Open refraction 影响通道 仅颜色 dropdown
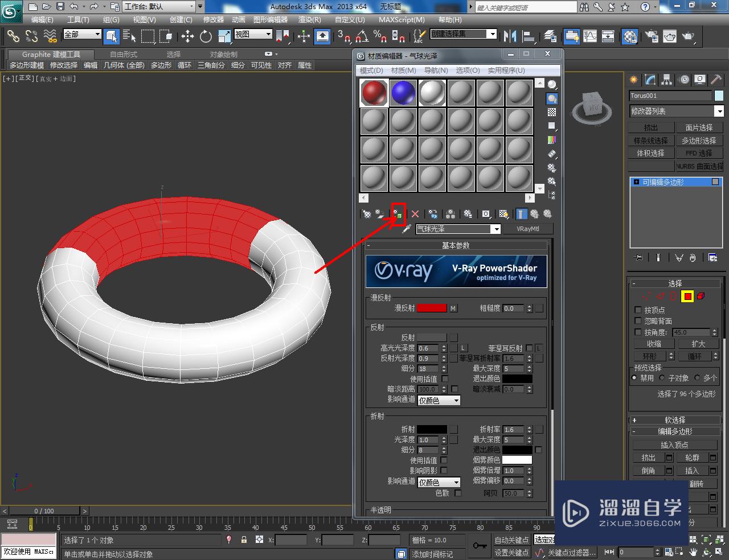The image size is (729, 560). [439, 482]
